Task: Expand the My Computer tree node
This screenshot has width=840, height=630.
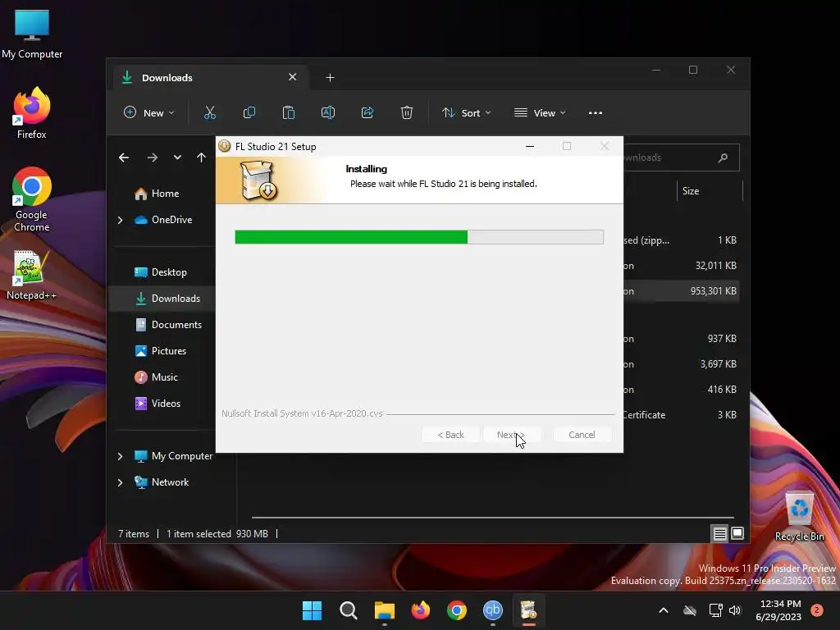Action: 120,456
